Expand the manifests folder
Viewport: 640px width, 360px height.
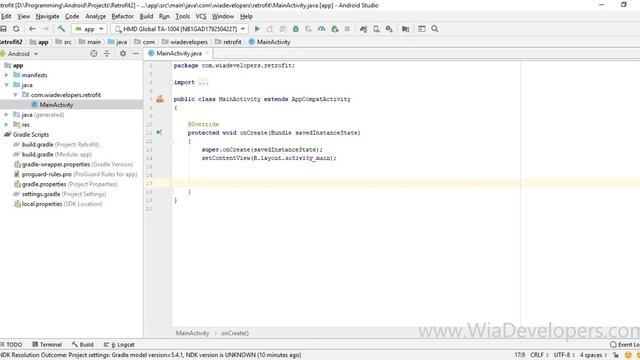7,75
